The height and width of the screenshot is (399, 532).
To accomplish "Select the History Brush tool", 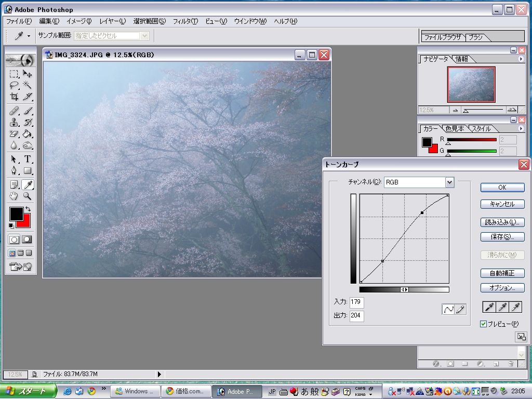I will pyautogui.click(x=27, y=122).
